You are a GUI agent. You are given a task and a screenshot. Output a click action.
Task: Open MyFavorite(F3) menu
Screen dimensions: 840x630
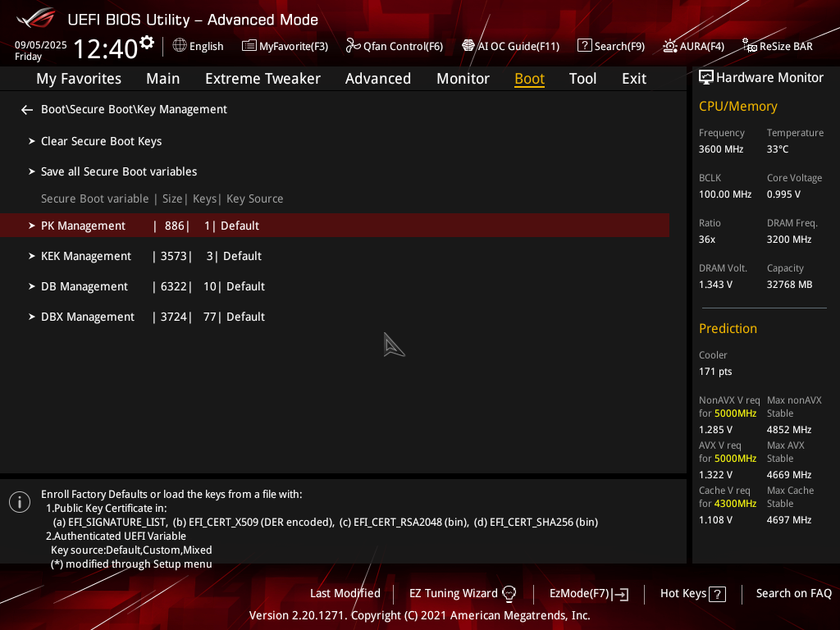(x=294, y=46)
